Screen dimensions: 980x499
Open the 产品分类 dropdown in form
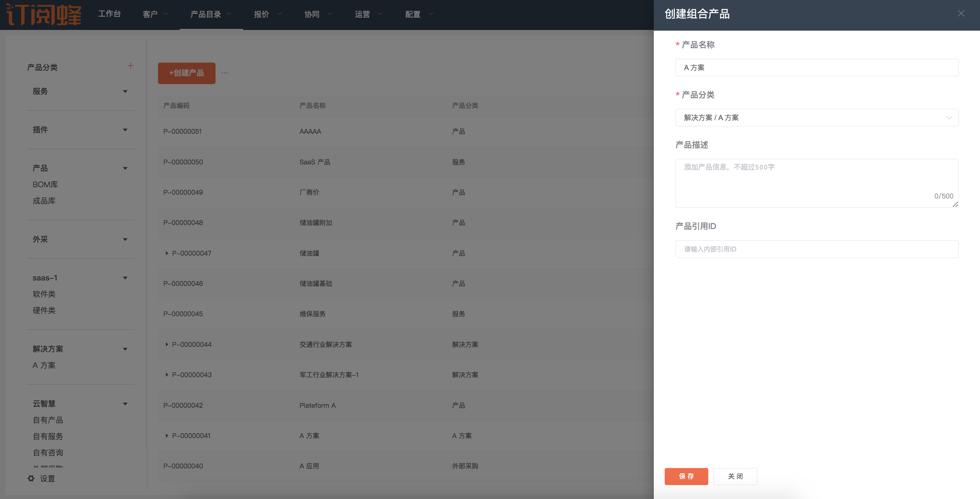[817, 117]
